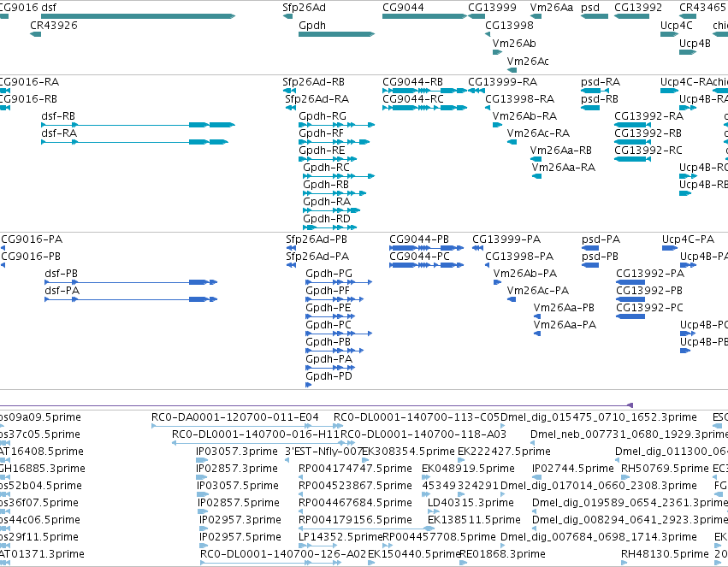Select the dsf gene bar
The image size is (728, 567).
pyautogui.click(x=138, y=16)
